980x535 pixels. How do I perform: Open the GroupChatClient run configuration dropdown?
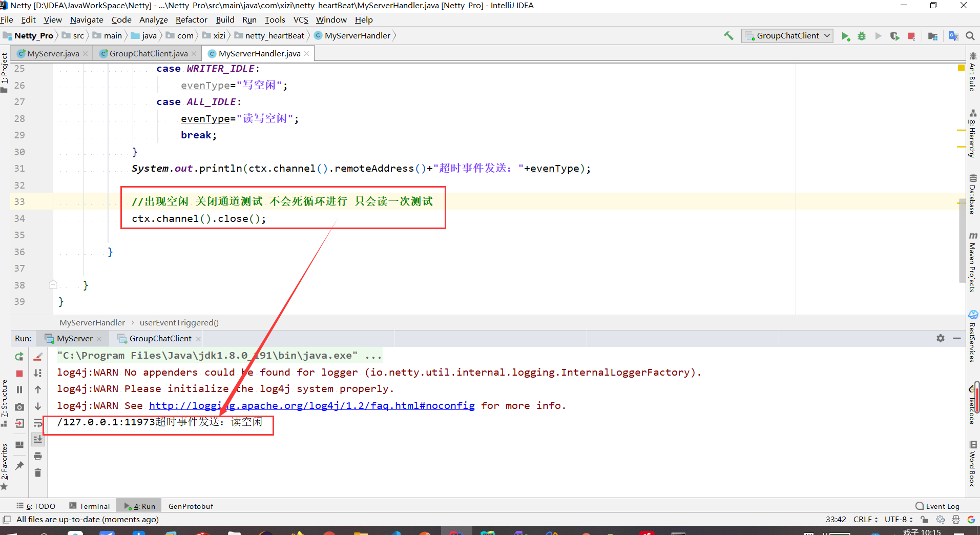[x=787, y=36]
